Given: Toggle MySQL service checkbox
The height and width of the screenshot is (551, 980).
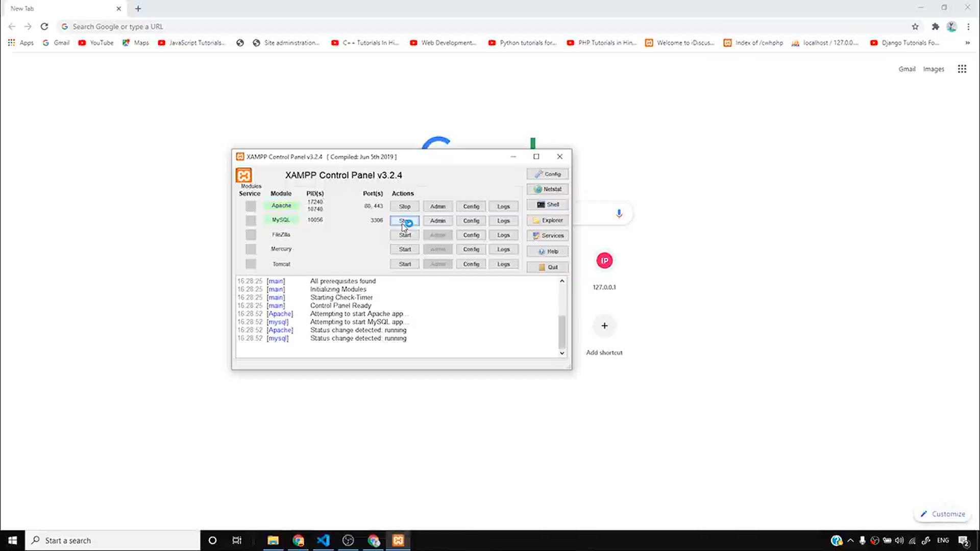Looking at the screenshot, I should tap(251, 220).
